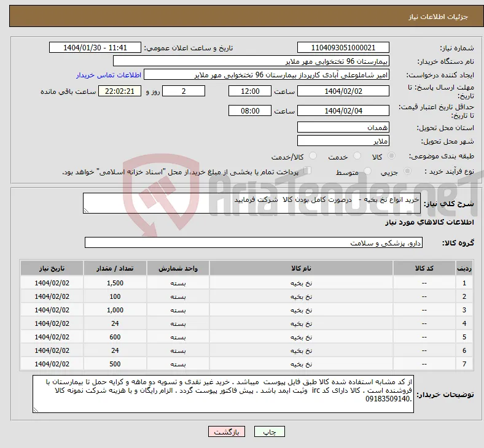Click quantity 1,500 in row 1
Screen dimensions: 484x448
pyautogui.click(x=115, y=283)
